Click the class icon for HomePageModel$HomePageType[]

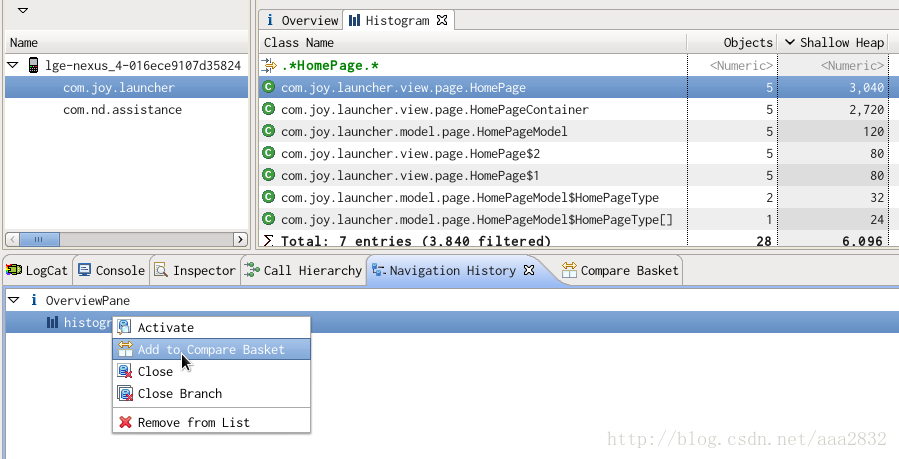pyautogui.click(x=268, y=219)
